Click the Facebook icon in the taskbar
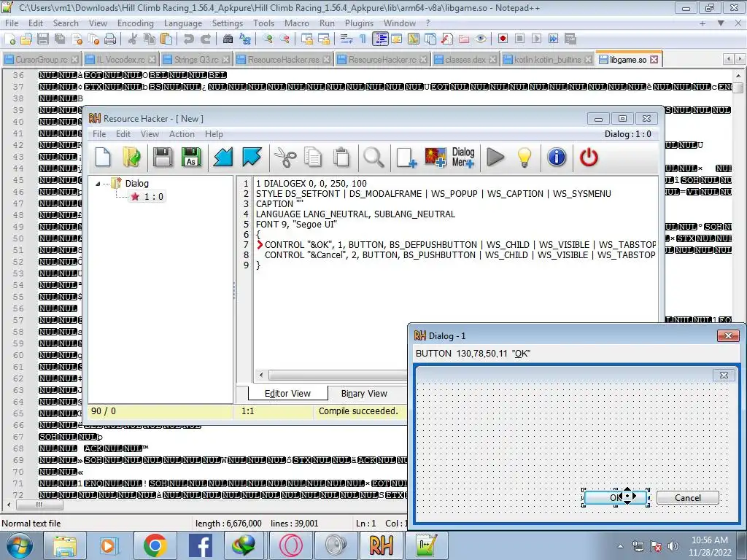 [x=201, y=545]
